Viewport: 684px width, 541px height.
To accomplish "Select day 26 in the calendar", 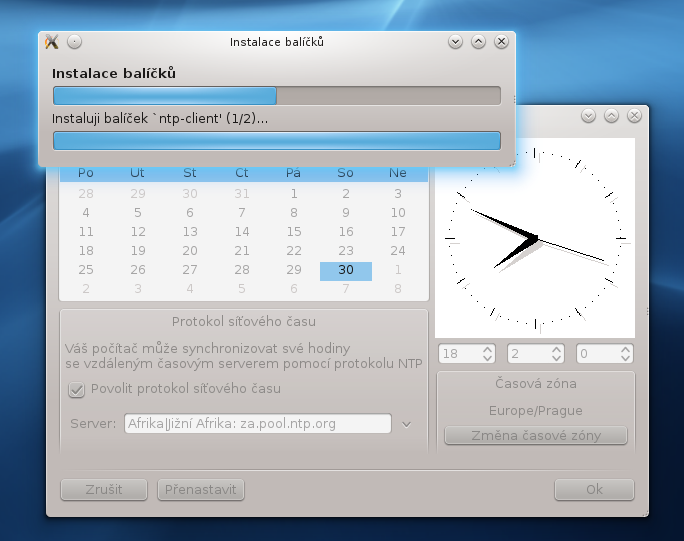I will (x=138, y=270).
